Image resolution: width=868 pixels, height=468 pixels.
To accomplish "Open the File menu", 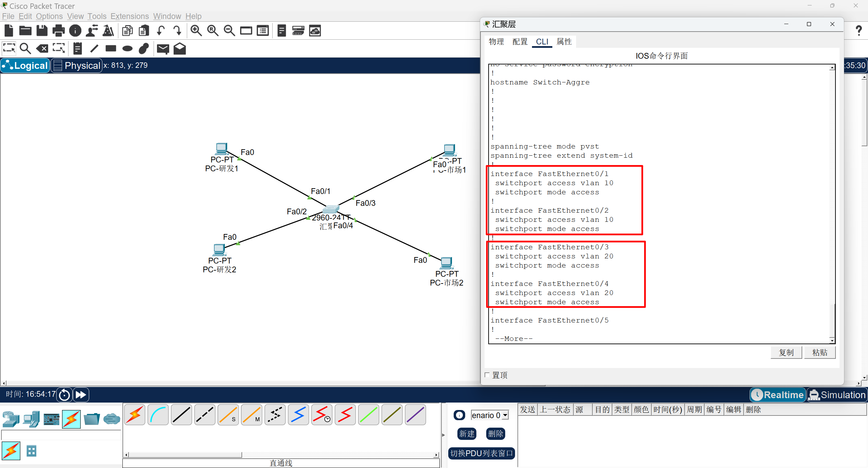I will click(x=8, y=16).
